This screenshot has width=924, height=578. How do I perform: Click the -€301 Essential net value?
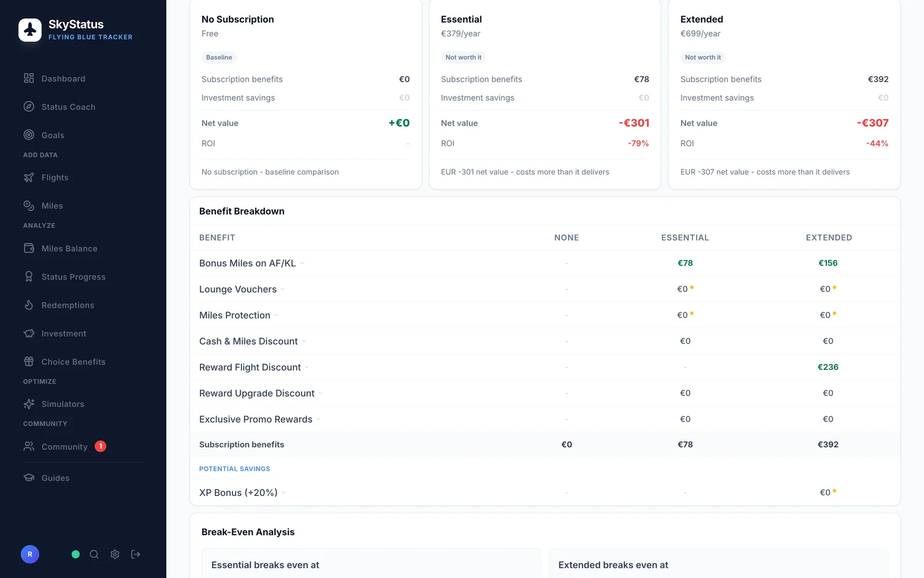tap(634, 123)
